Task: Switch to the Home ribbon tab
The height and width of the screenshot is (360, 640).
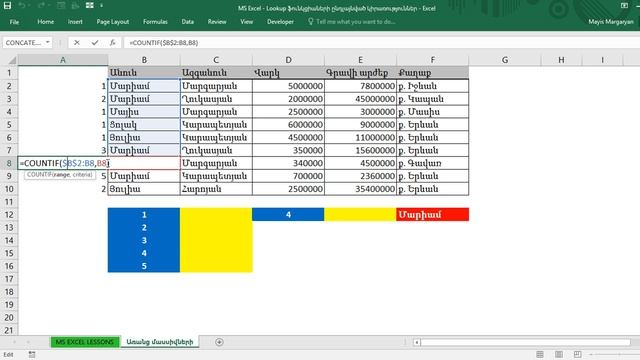Action: point(46,22)
